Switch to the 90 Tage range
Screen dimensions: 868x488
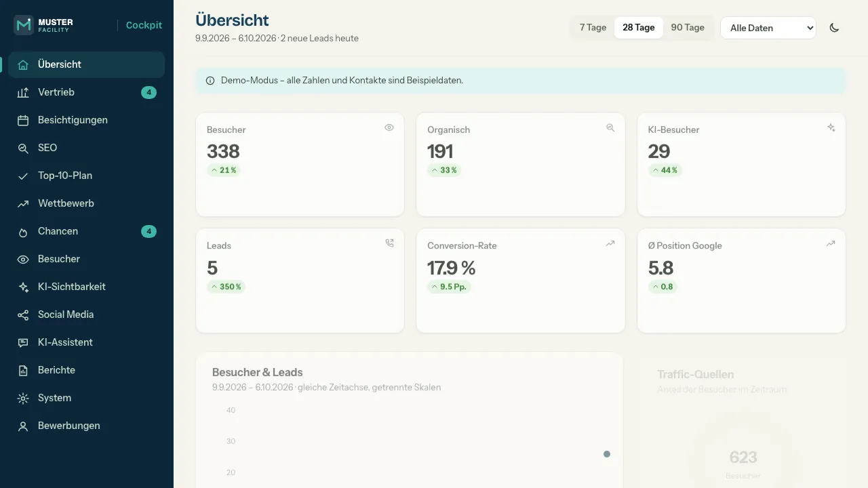click(688, 28)
